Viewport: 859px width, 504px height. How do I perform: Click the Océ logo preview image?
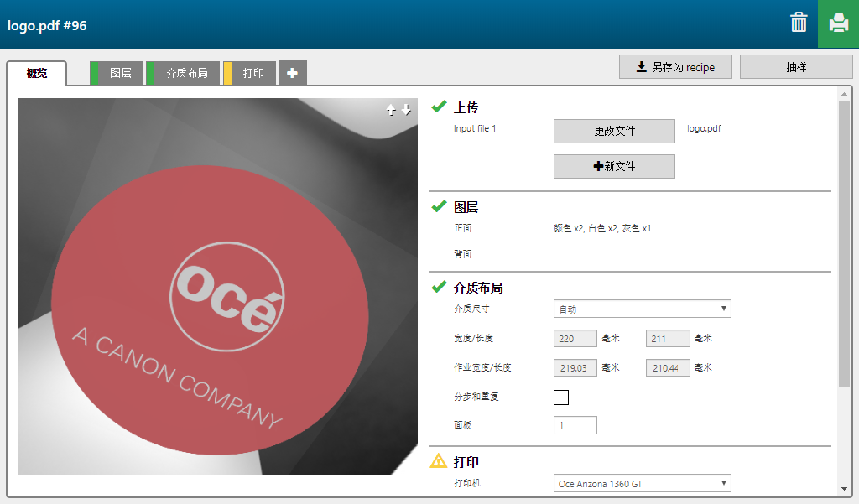click(218, 287)
